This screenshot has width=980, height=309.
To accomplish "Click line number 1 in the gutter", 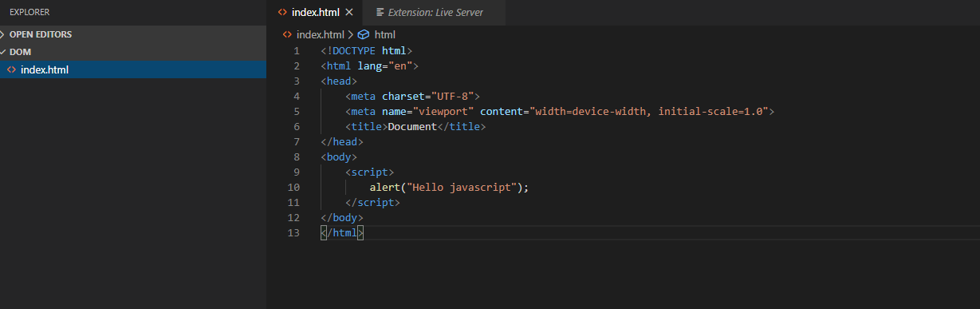I will tap(297, 50).
